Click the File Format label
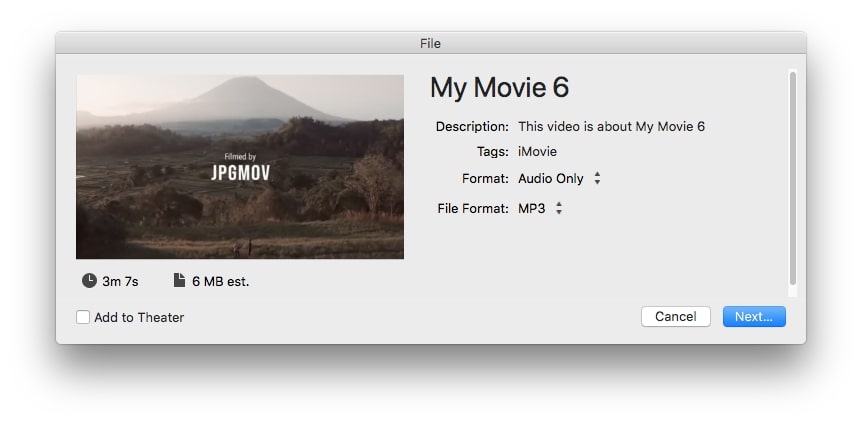The image size is (862, 424). tap(472, 209)
